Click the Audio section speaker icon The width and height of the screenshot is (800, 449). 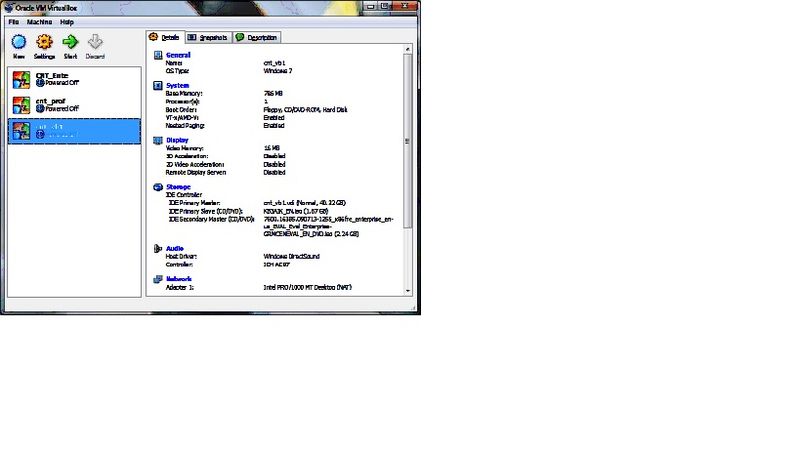(158, 248)
